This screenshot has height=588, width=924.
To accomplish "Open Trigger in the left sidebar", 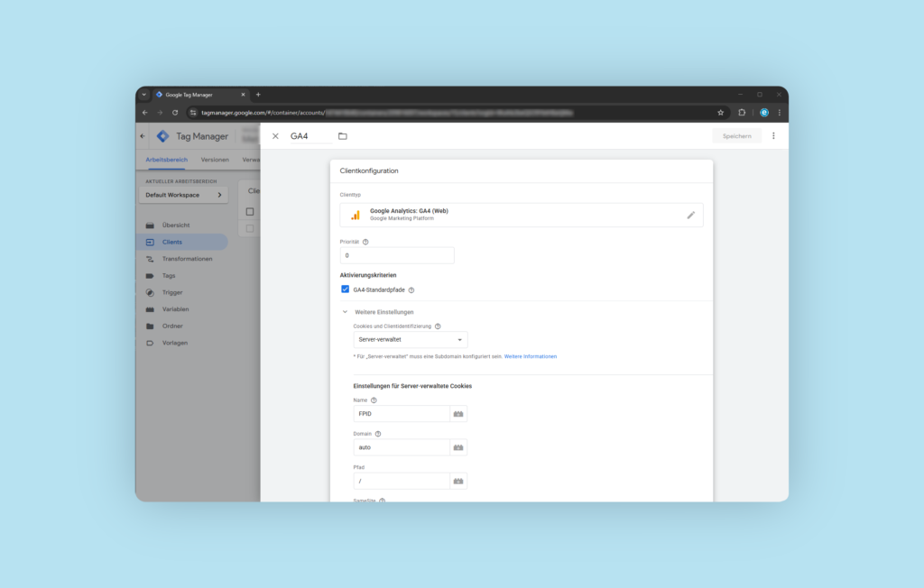I will click(x=171, y=292).
